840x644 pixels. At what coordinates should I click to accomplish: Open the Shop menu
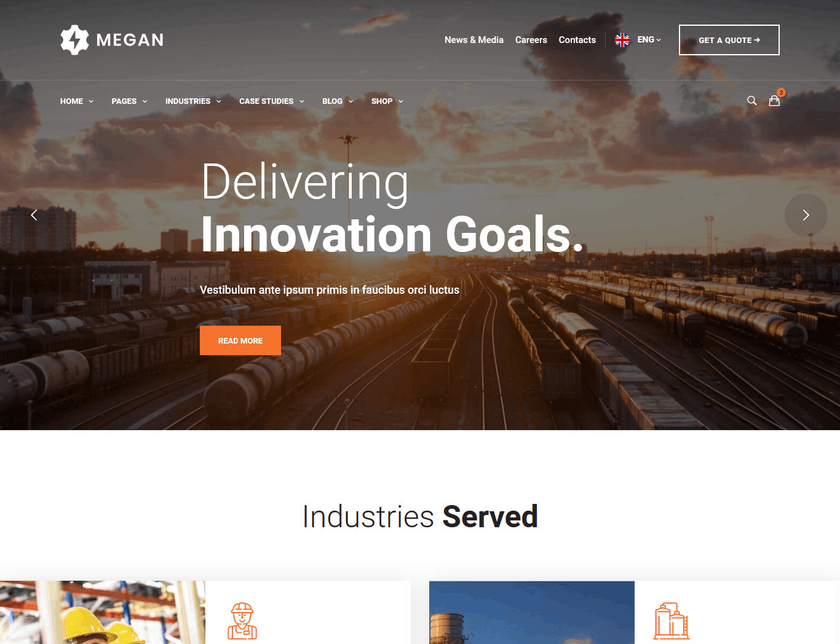point(387,101)
